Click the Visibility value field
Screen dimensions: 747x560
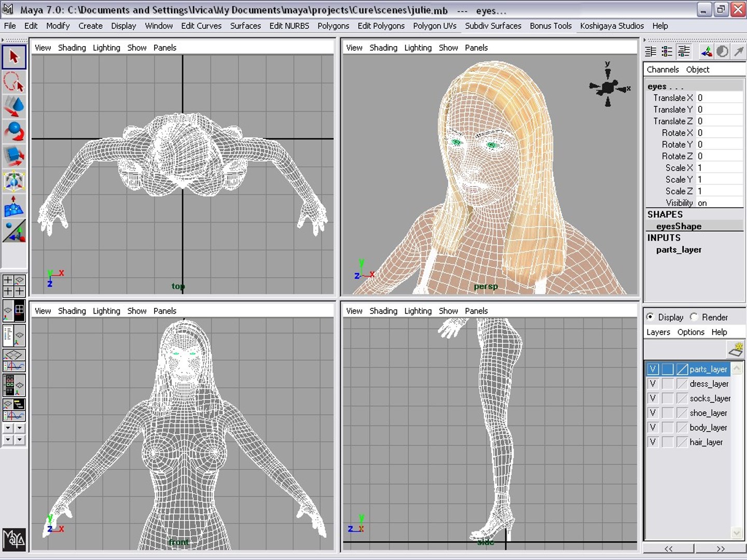coord(720,203)
